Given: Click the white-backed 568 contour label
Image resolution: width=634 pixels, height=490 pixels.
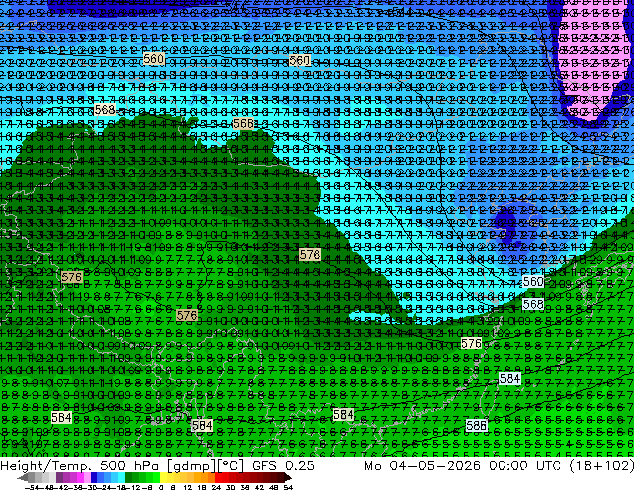Looking at the screenshot, I should pyautogui.click(x=533, y=304).
